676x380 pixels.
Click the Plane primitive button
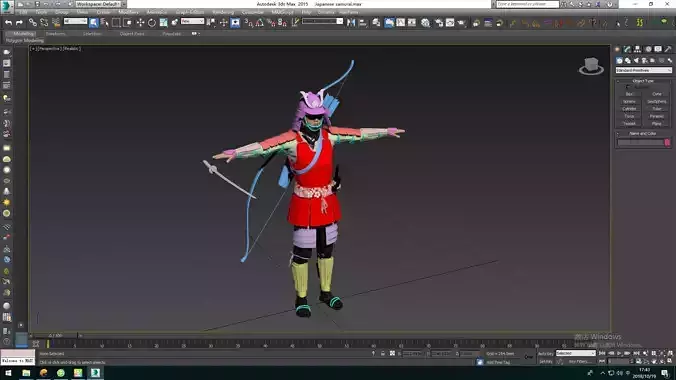[x=657, y=123]
